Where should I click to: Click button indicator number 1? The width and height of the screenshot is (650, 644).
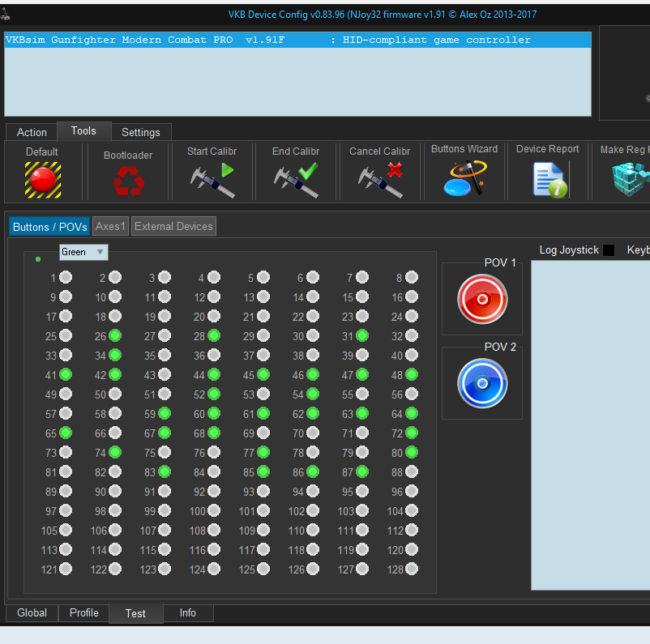point(66,277)
